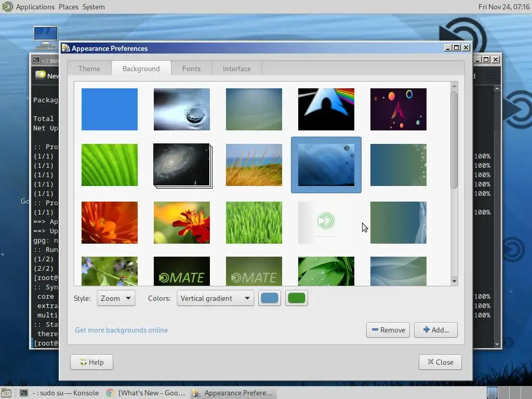The height and width of the screenshot is (399, 532).
Task: Pick the blue gradient color swatch
Action: coord(270,298)
